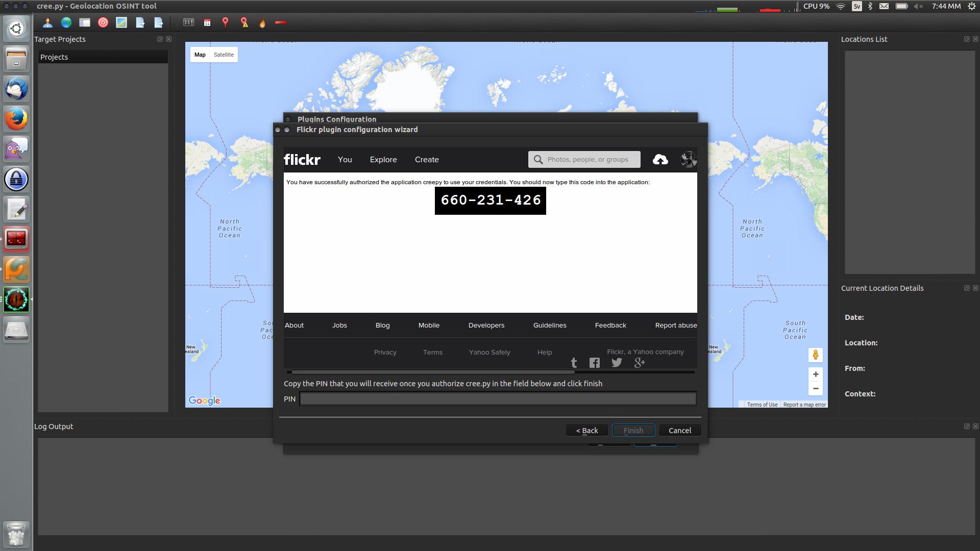980x551 pixels.
Task: Open the Trash in the launcher
Action: tap(16, 534)
